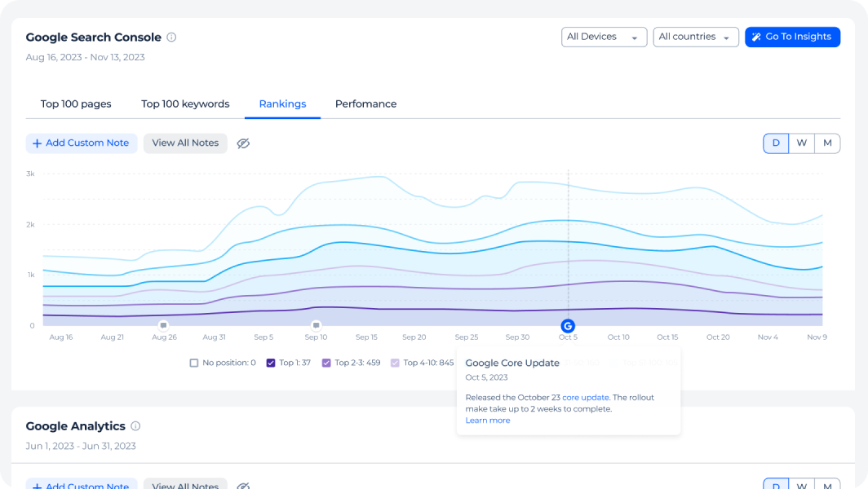Open Google Search Console info icon
The height and width of the screenshot is (489, 868).
pos(171,37)
